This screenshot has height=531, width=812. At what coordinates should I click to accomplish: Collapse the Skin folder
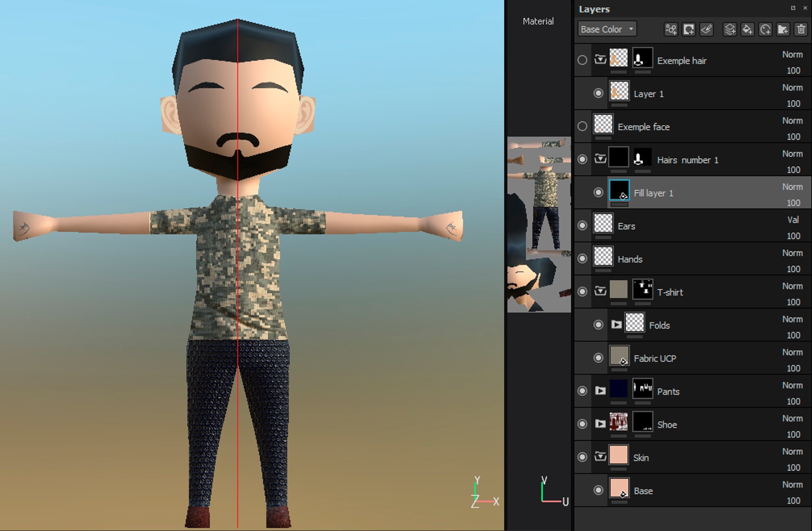pyautogui.click(x=600, y=457)
